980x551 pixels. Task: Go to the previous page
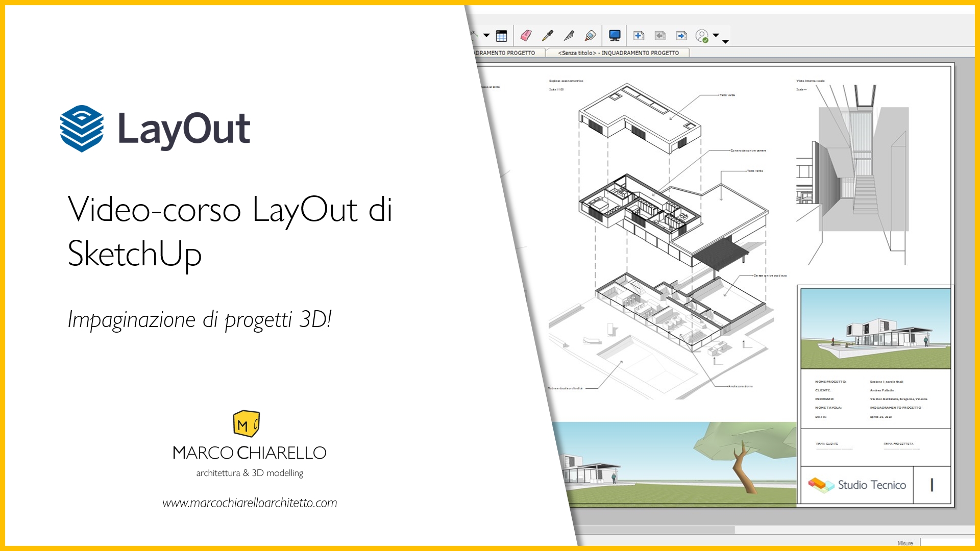click(x=660, y=36)
